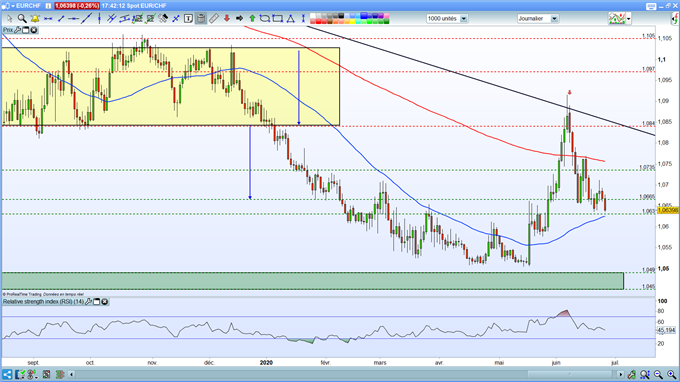Click the share icon in bottom bar
This screenshot has width=680, height=382.
(x=7, y=374)
